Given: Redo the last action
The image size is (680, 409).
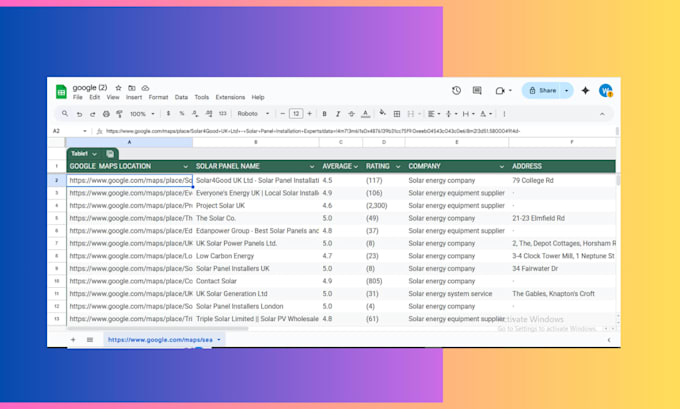Looking at the screenshot, I should point(92,114).
